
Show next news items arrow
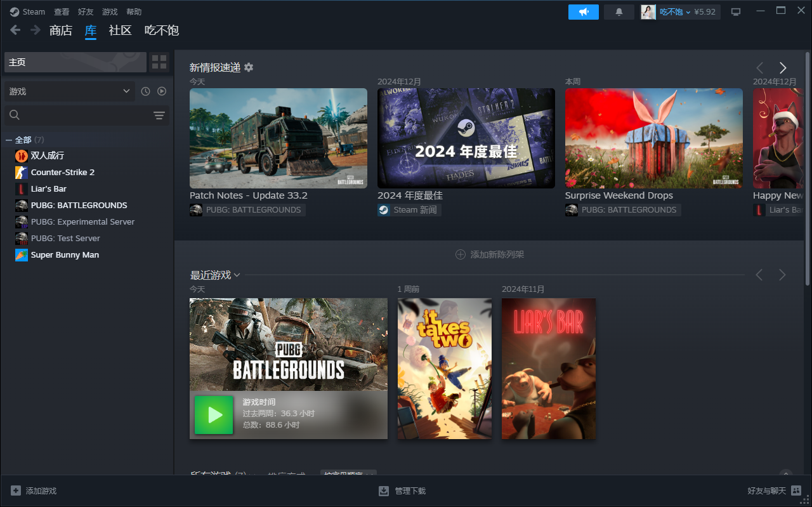click(x=783, y=68)
